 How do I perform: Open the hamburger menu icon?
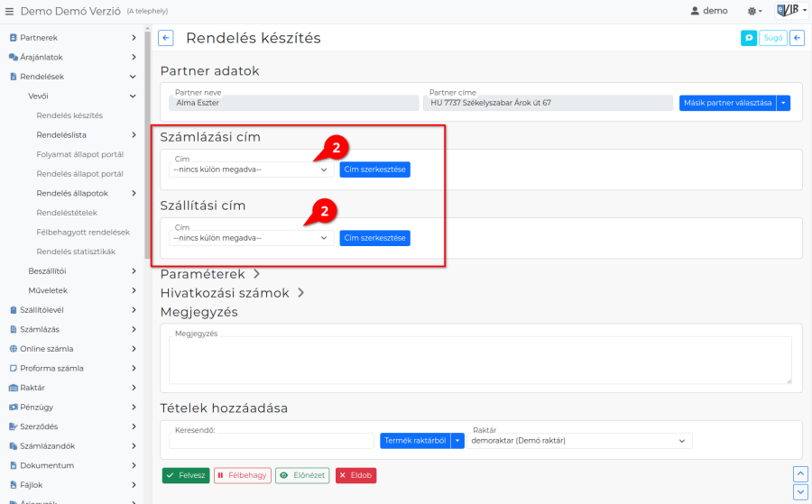pos(10,11)
